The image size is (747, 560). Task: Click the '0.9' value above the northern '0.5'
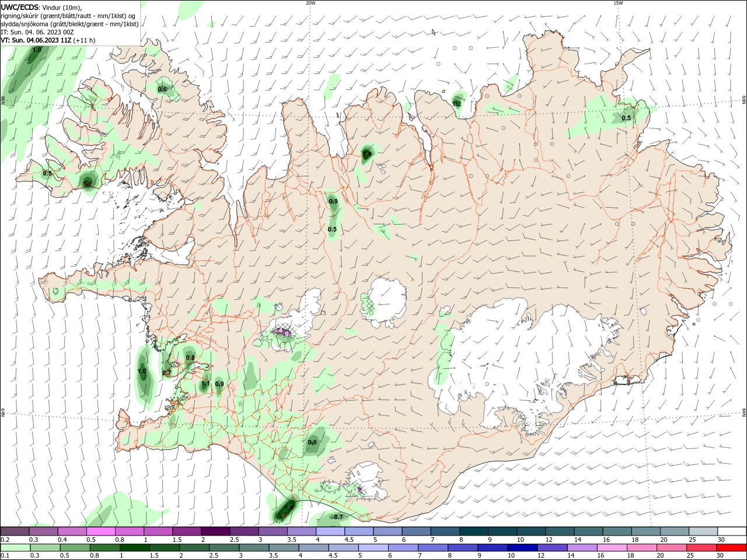[x=333, y=201]
